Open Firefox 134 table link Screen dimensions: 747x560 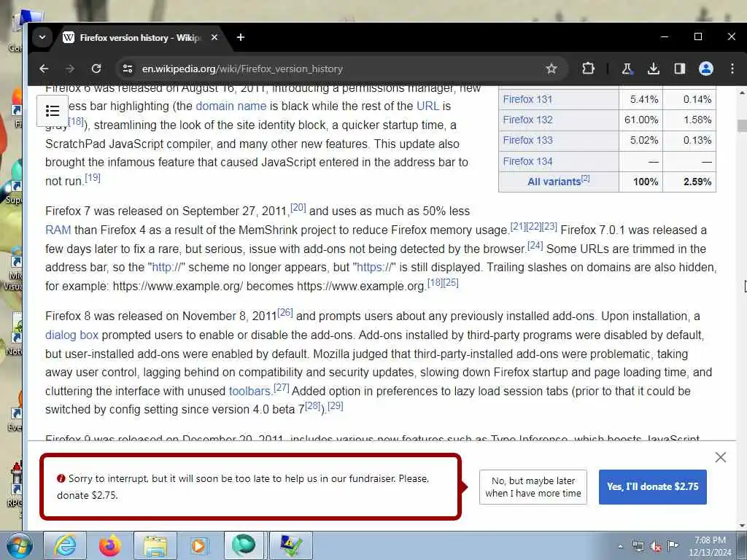[x=527, y=161]
